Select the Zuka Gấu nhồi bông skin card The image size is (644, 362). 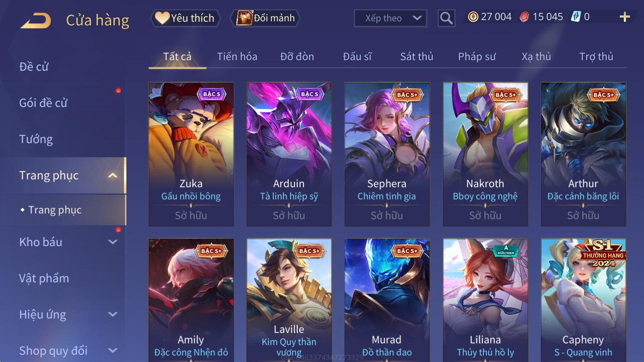point(191,154)
